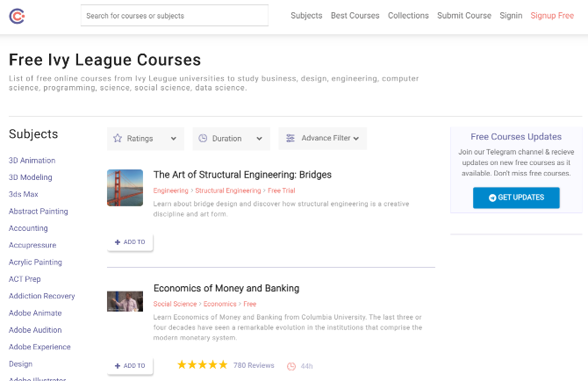Select the Social Science category link
Screen dimensions: 588x381
click(x=175, y=304)
